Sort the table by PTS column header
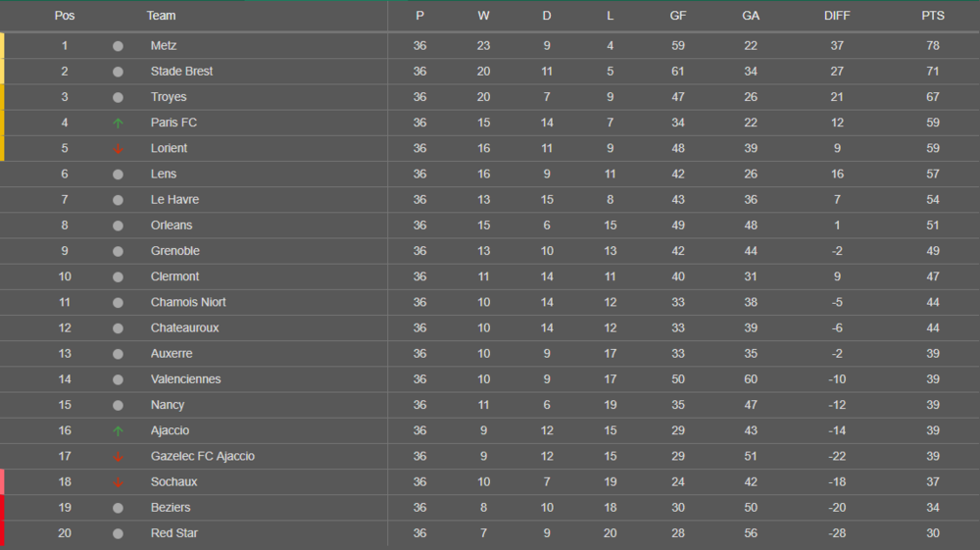This screenshot has width=980, height=550. (x=932, y=16)
